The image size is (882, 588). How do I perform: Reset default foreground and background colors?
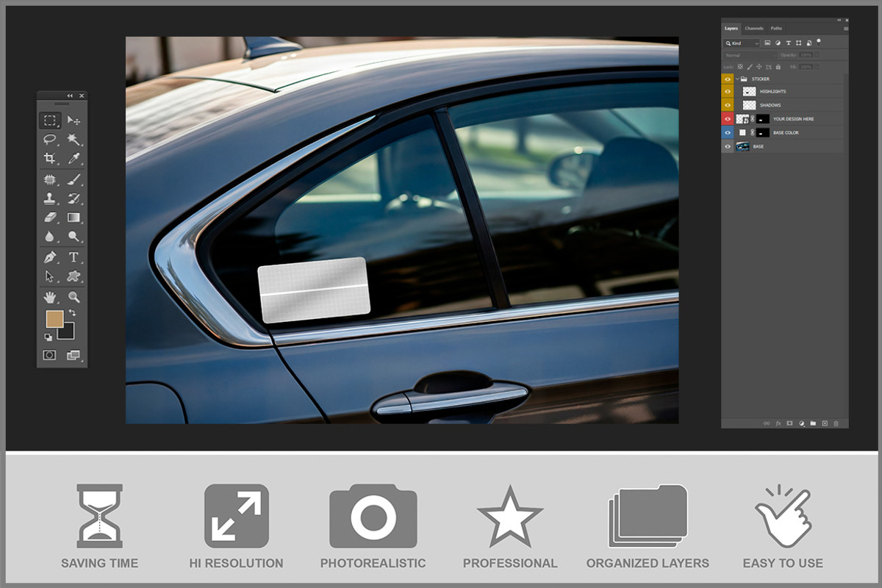49,337
